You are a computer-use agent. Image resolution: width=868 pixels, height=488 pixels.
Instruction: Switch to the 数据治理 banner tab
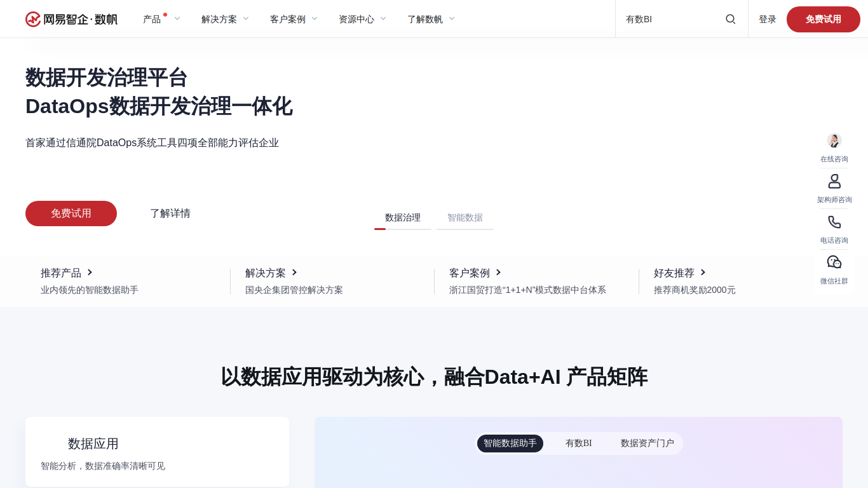pyautogui.click(x=403, y=218)
